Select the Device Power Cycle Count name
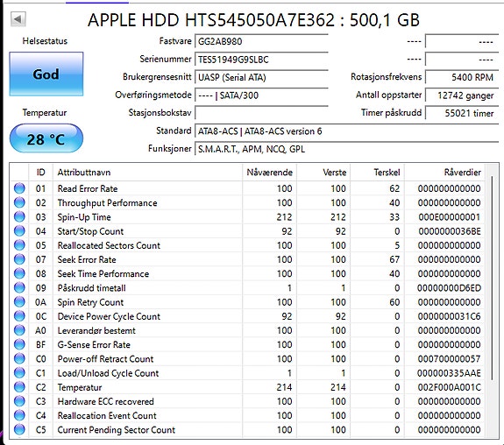The image size is (504, 445). tap(109, 316)
